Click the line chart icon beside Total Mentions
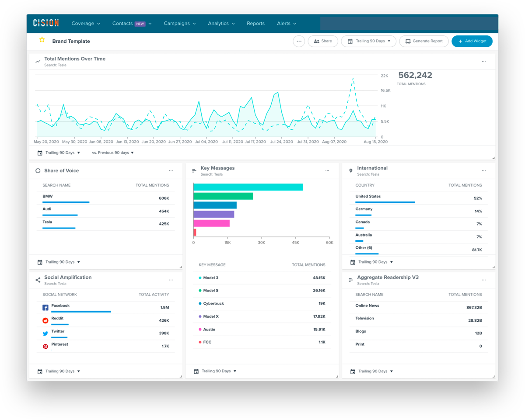This screenshot has width=525, height=420. coord(38,62)
